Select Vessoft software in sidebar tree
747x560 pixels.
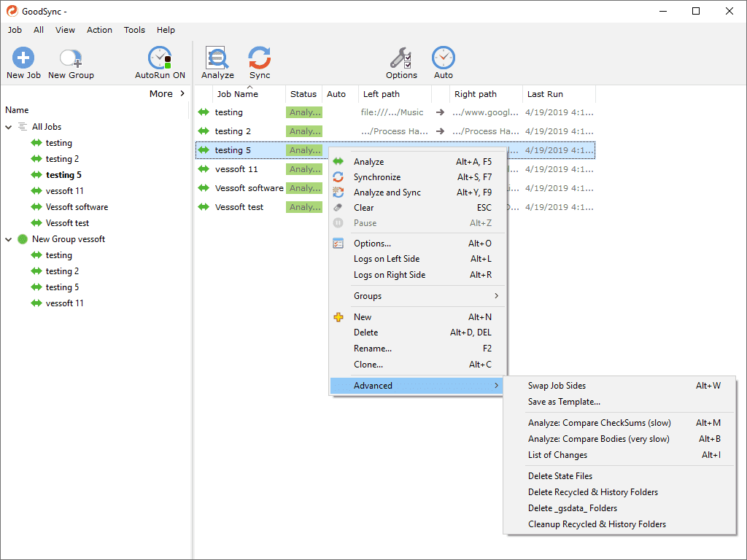[x=77, y=207]
